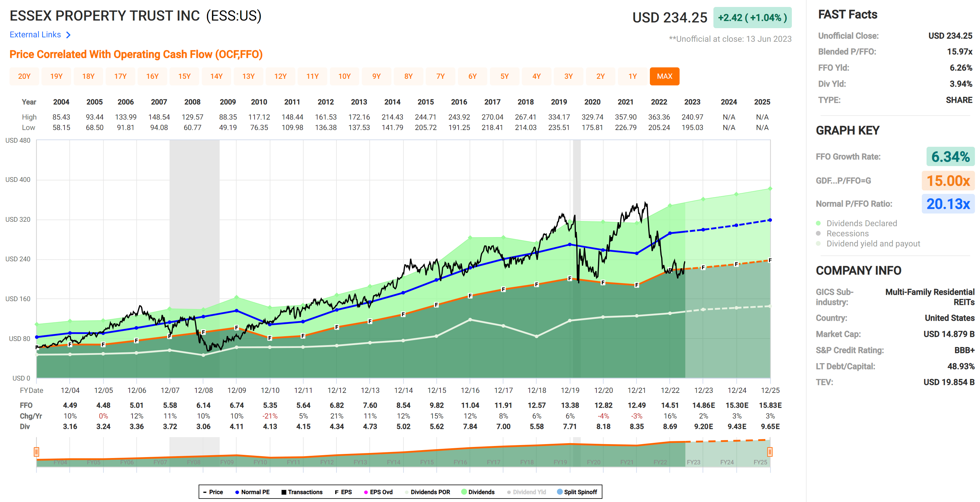Grab the right range slider handle
Viewport: 980px width, 502px height.
click(x=770, y=452)
